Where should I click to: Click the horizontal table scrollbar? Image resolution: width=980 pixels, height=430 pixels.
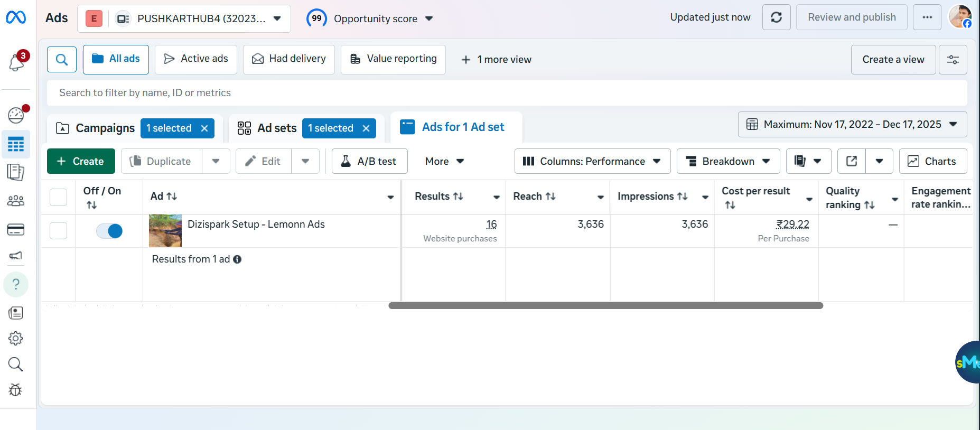click(605, 306)
